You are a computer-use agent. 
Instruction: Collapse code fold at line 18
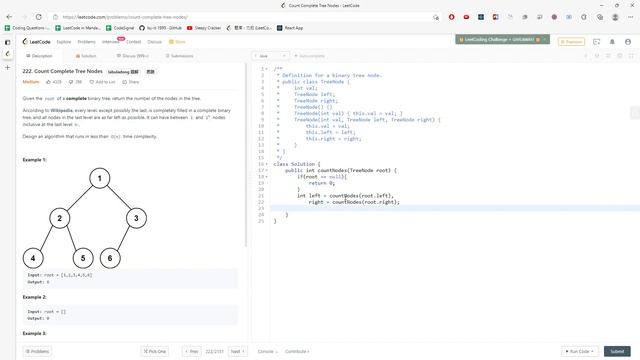pos(267,177)
